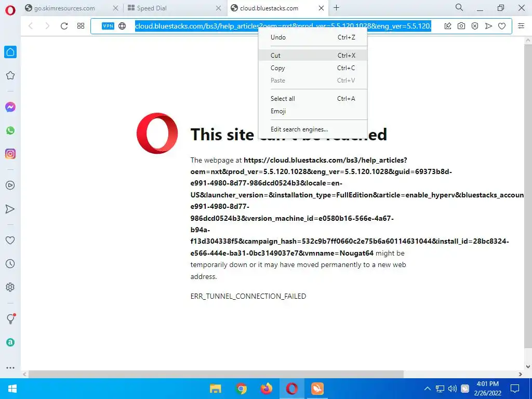
Task: Go back using the back arrow
Action: pos(31,26)
